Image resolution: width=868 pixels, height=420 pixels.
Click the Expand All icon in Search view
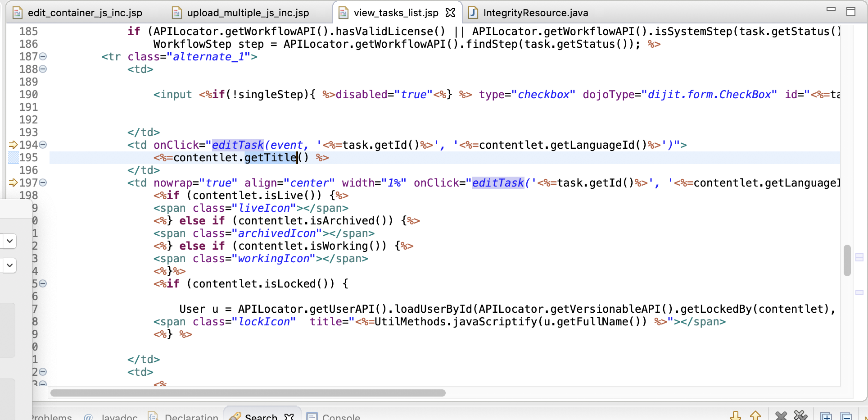tap(826, 415)
